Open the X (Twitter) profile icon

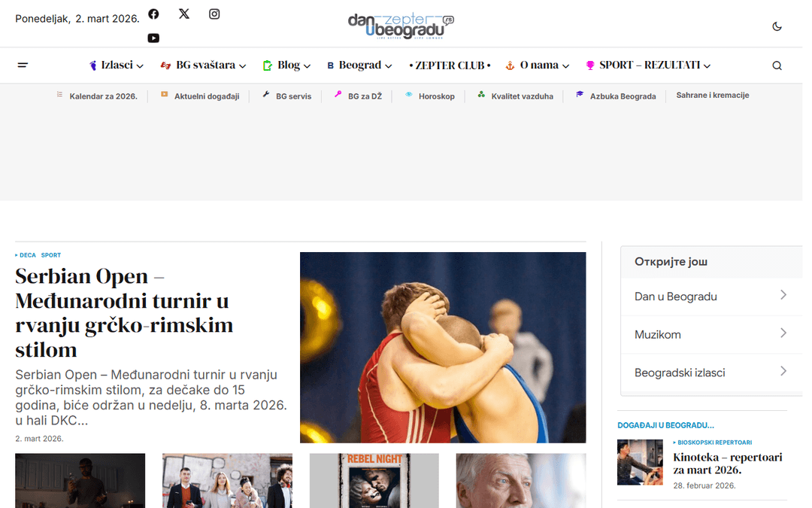tap(184, 14)
